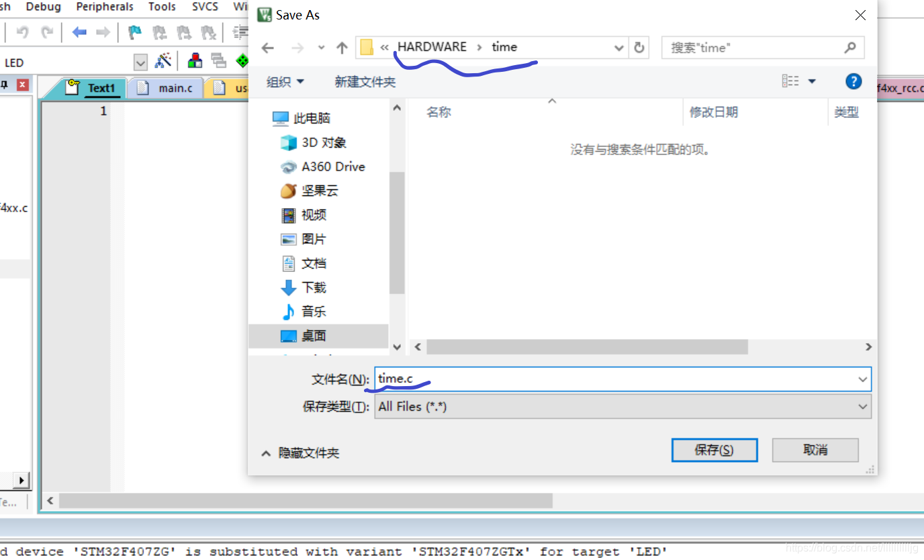
Task: Expand recent locations dropdown arrow
Action: click(321, 48)
